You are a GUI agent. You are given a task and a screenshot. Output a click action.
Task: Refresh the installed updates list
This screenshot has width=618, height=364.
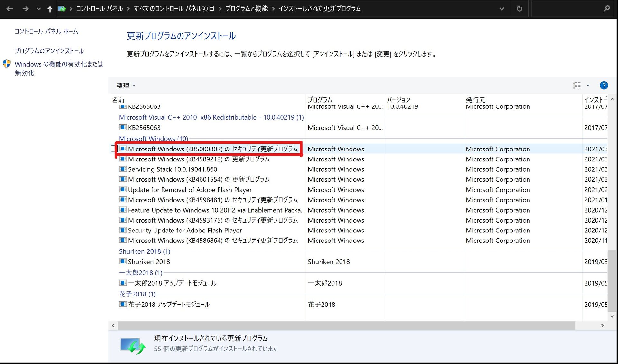point(519,9)
